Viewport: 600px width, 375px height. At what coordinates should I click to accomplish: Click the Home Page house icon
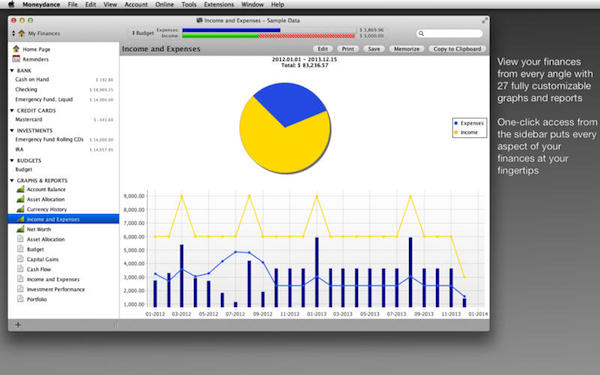[x=16, y=49]
